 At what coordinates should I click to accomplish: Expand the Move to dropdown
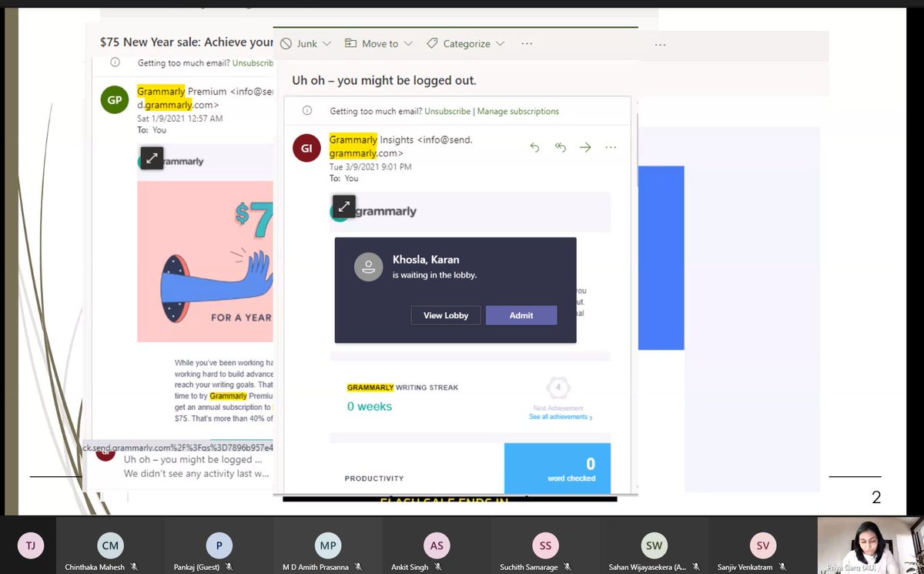[408, 44]
